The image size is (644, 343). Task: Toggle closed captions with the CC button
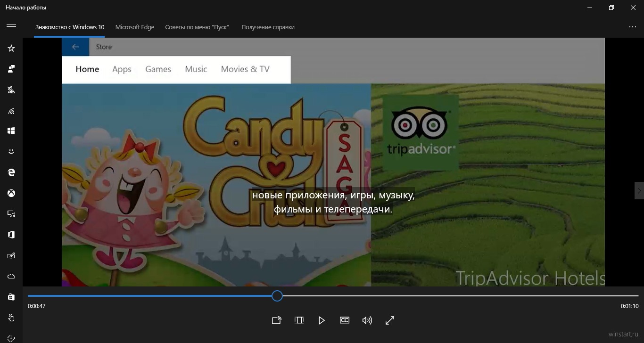345,320
